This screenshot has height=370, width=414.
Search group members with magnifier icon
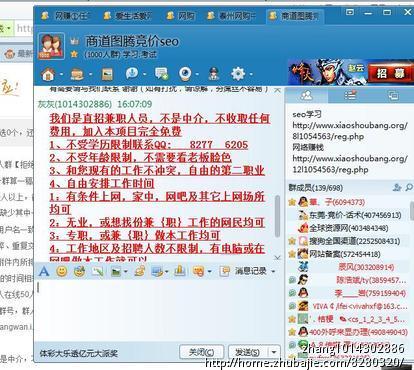coord(409,187)
